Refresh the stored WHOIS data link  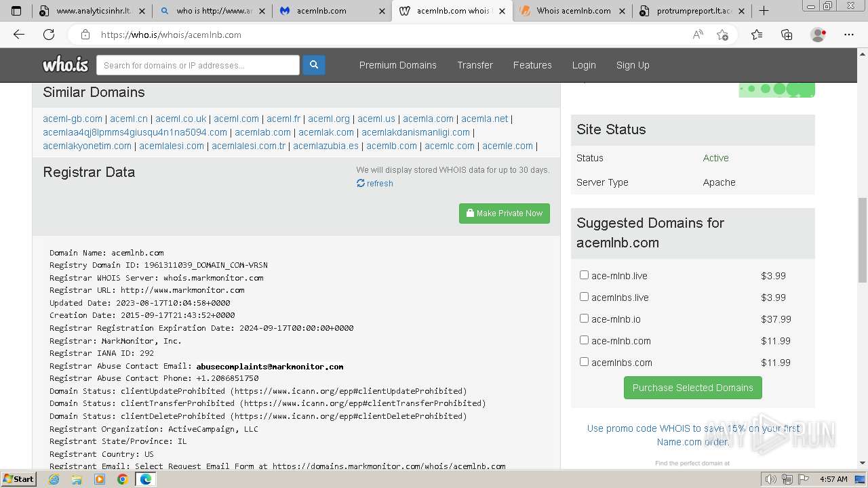[375, 183]
